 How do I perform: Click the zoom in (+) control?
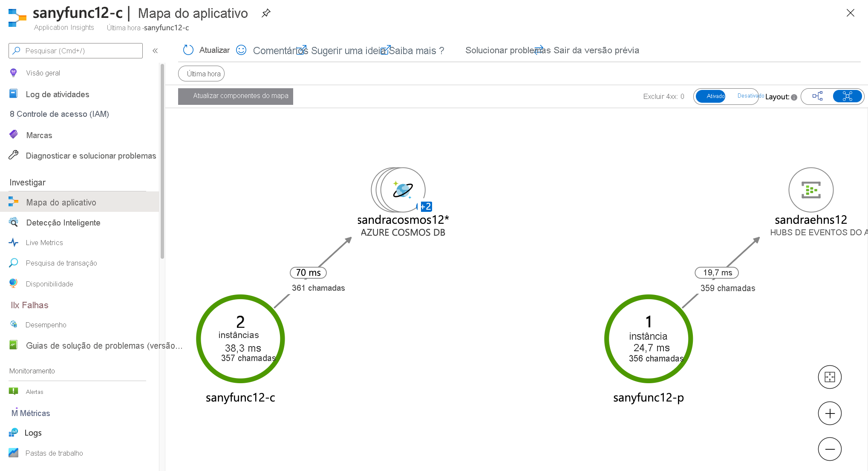coord(830,413)
